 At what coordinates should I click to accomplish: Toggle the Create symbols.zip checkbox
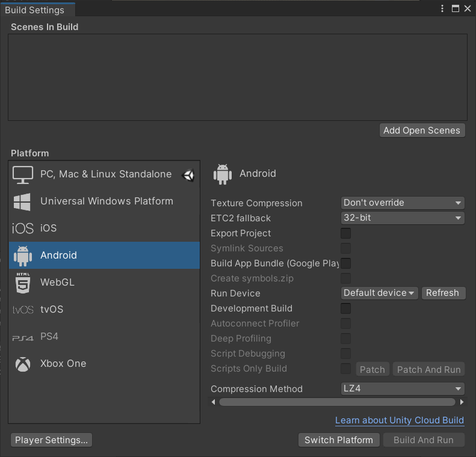345,278
